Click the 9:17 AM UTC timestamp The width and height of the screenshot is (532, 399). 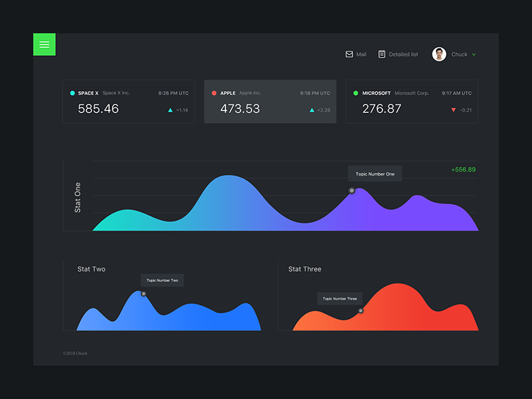click(457, 93)
